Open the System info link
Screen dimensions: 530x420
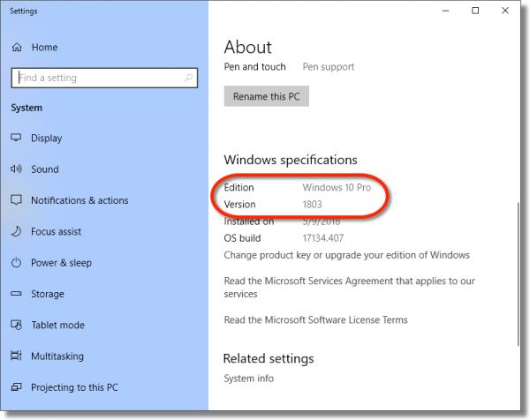tap(249, 379)
